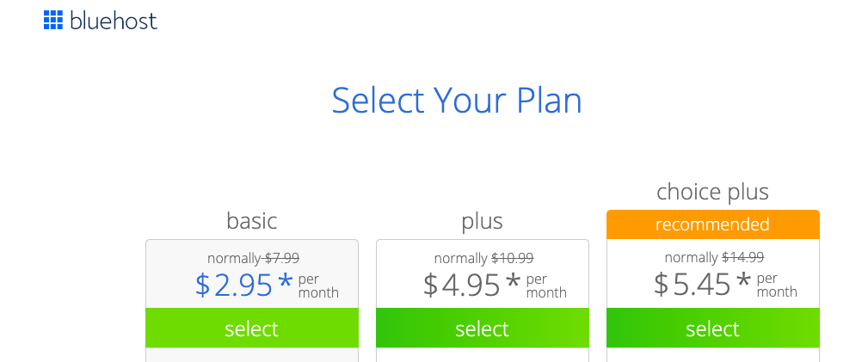Click the bluehost grid logo icon

[x=53, y=20]
